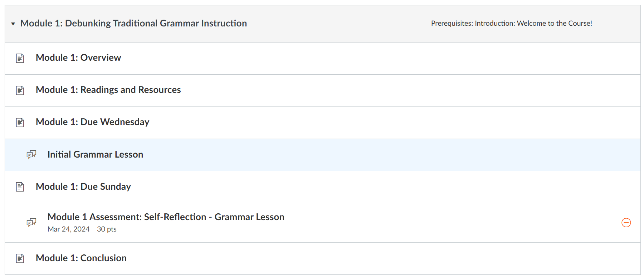Open Module 1: Overview page
This screenshot has height=278, width=644.
(78, 58)
